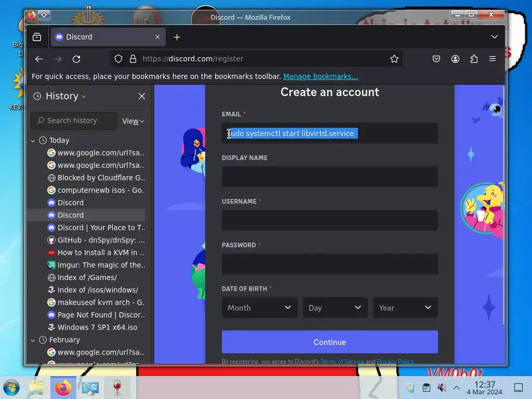Show hidden tray icons with up arrow
Image resolution: width=532 pixels, height=399 pixels.
pyautogui.click(x=457, y=388)
